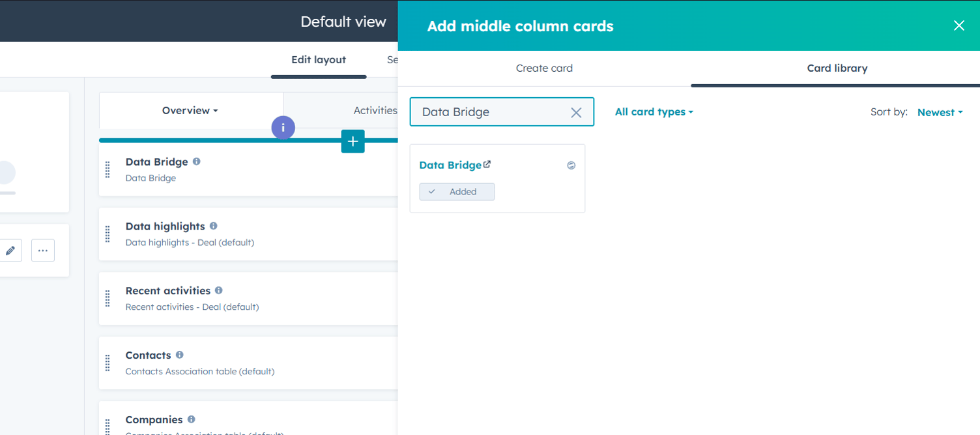Clear the Data Bridge search text

(x=576, y=112)
